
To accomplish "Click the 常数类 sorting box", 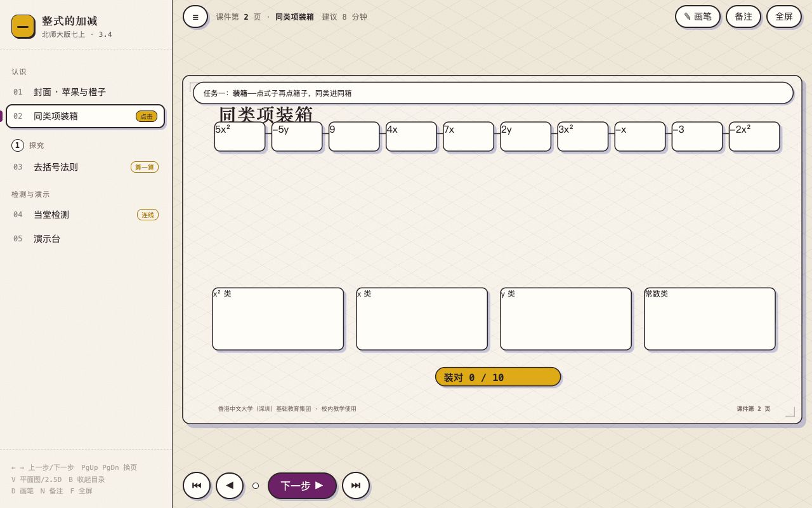I will point(710,319).
